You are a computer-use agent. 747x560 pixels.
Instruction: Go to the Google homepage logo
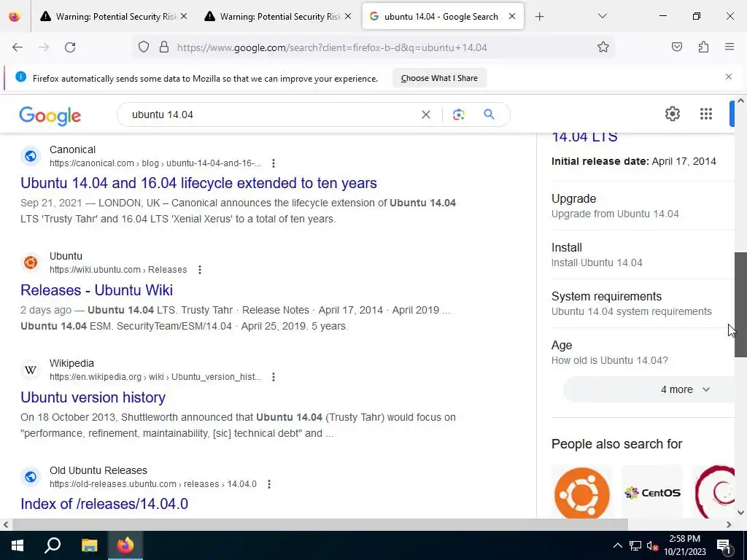(x=50, y=116)
